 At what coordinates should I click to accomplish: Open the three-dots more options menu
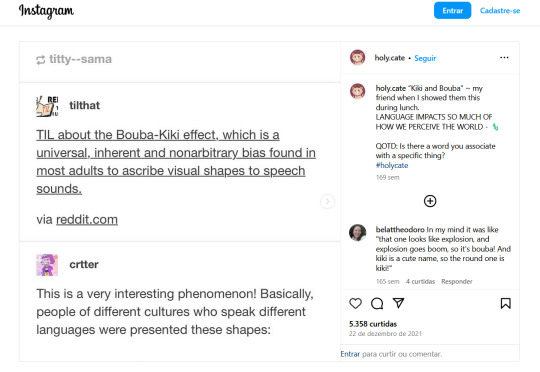(504, 58)
